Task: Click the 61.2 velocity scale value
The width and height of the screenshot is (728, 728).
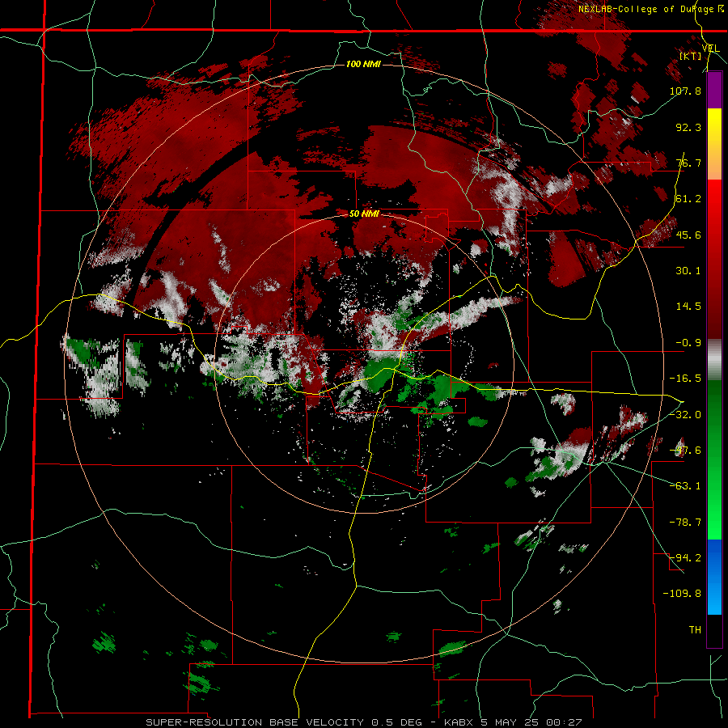Action: coord(688,199)
